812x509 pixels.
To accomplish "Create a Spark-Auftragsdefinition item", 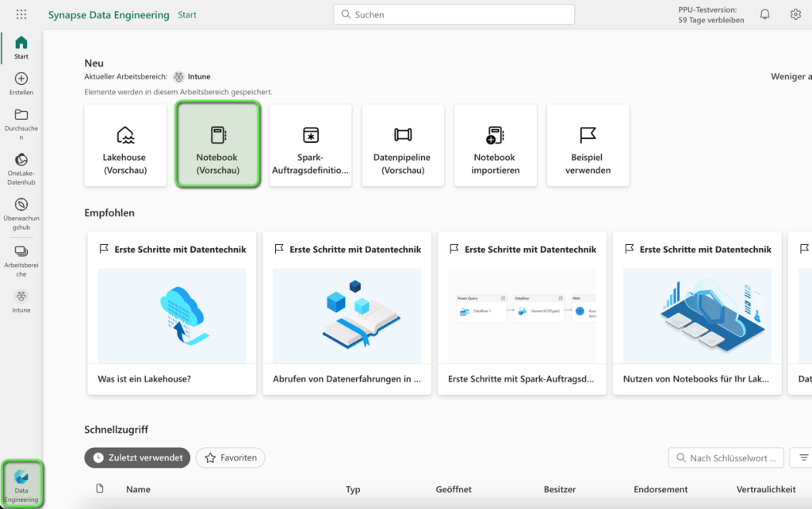I will click(310, 146).
